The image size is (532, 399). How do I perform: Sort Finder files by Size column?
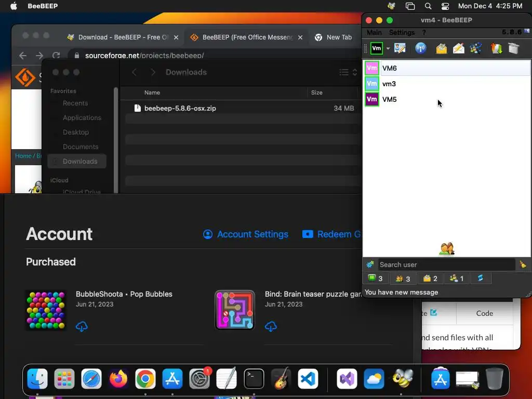pyautogui.click(x=316, y=92)
